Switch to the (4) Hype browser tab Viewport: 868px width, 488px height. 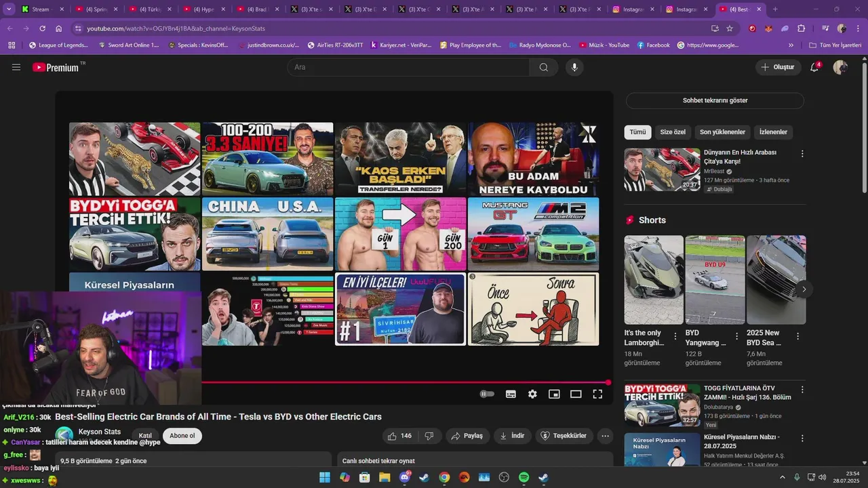coord(203,9)
